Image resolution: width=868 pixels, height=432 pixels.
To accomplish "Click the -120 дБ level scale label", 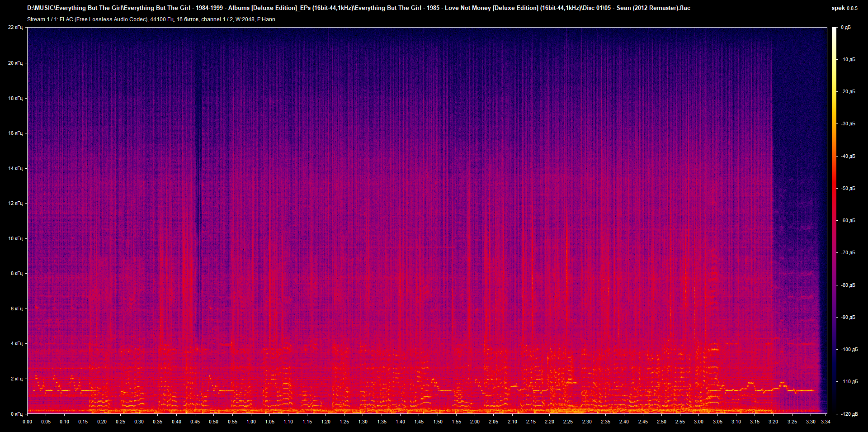I will [x=849, y=414].
